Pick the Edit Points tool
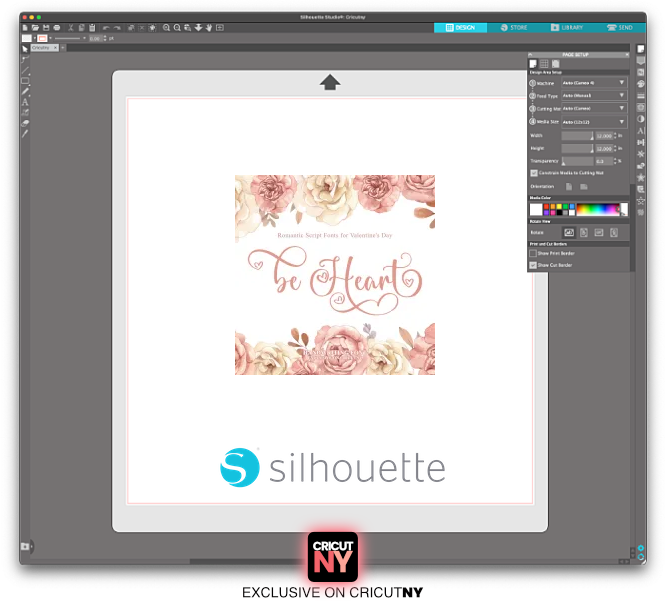Image resolution: width=665 pixels, height=604 pixels. [x=25, y=59]
